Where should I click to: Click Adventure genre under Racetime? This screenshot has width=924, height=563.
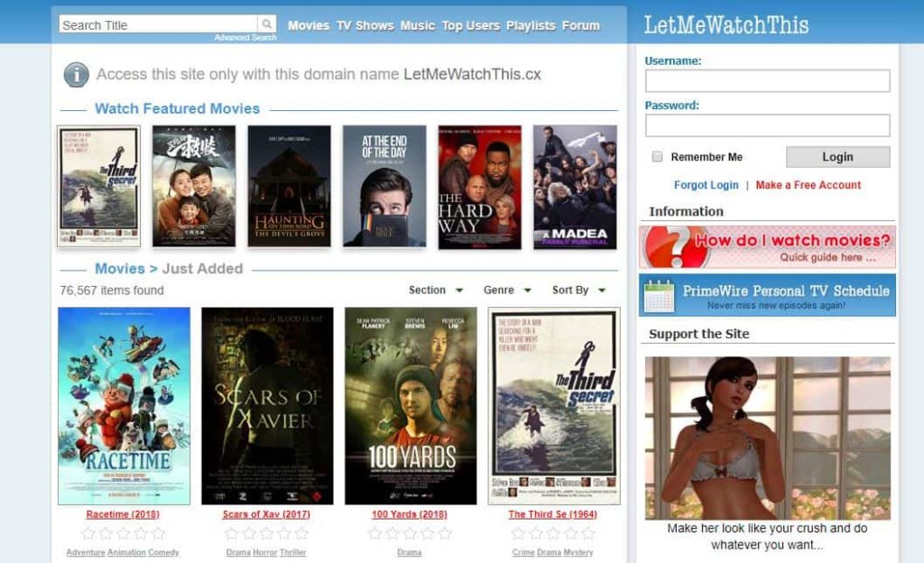[86, 552]
